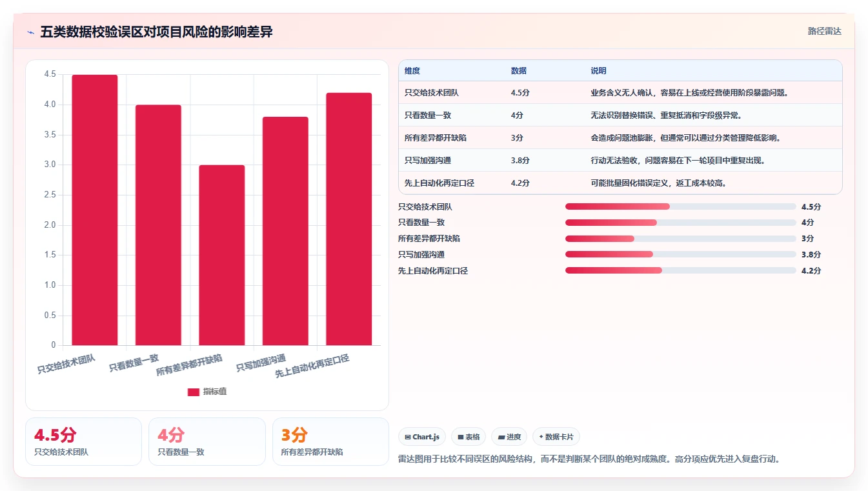The width and height of the screenshot is (868, 491).
Task: Click the description starting 业务含义无人确认
Action: click(x=690, y=93)
